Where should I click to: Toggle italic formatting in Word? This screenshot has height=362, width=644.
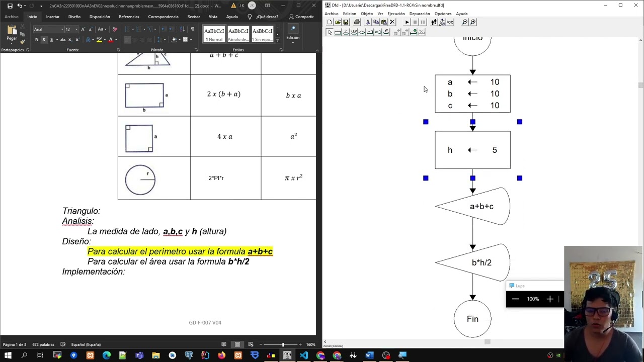point(44,40)
